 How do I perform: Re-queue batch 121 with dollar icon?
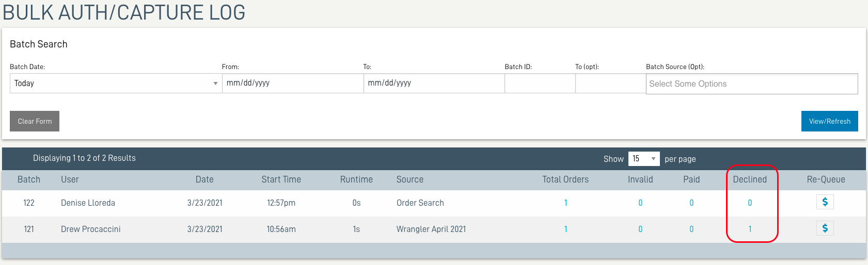825,228
